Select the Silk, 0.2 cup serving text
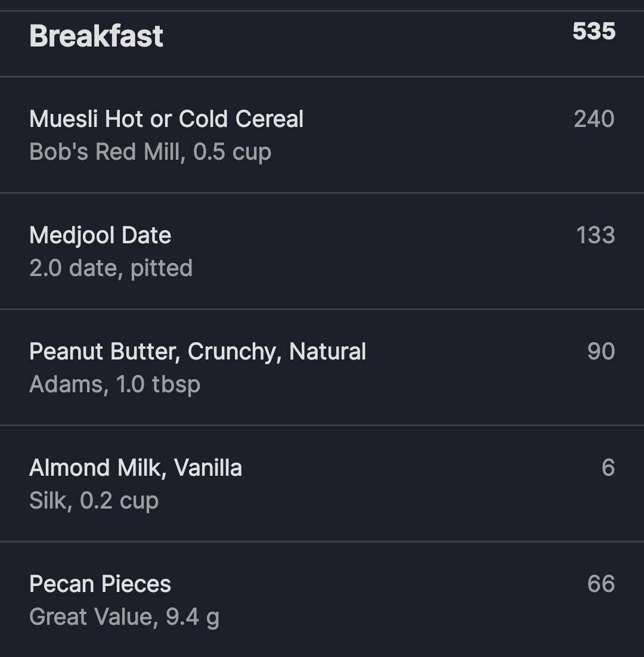644x657 pixels. pyautogui.click(x=94, y=501)
